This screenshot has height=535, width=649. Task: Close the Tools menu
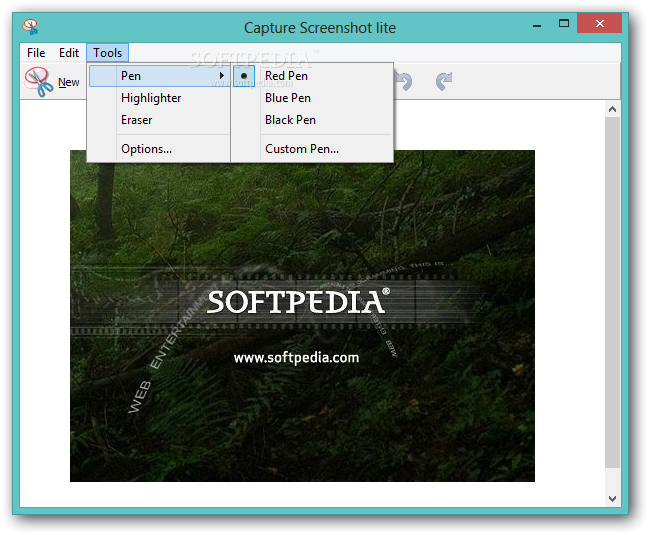108,53
